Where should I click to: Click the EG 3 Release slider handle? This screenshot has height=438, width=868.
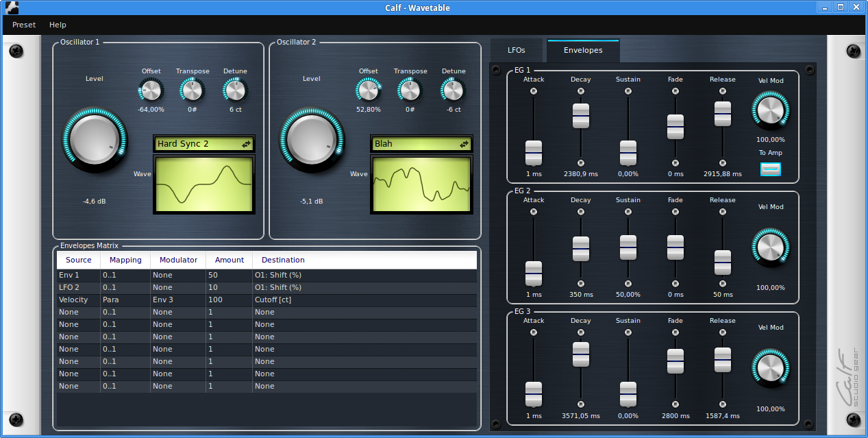(723, 360)
